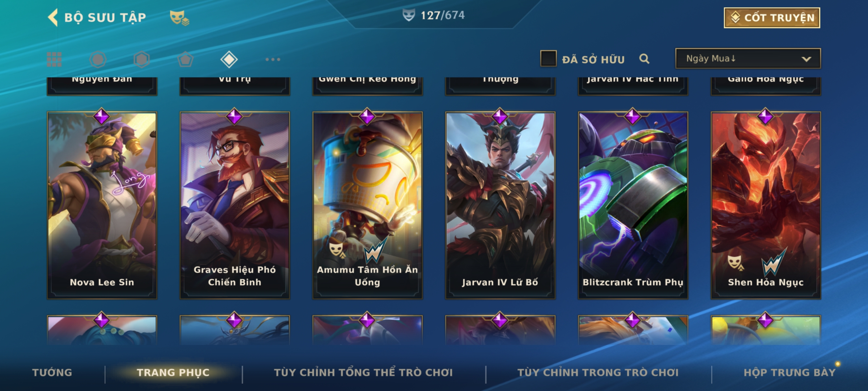Select the grid all-rarities filter icon
Viewport: 868px width, 391px height.
point(54,59)
